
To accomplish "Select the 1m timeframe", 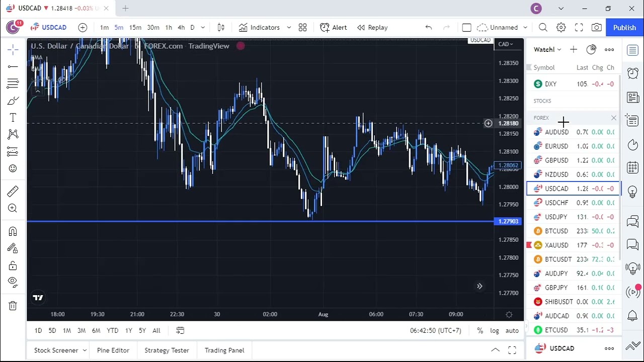I will 104,28.
